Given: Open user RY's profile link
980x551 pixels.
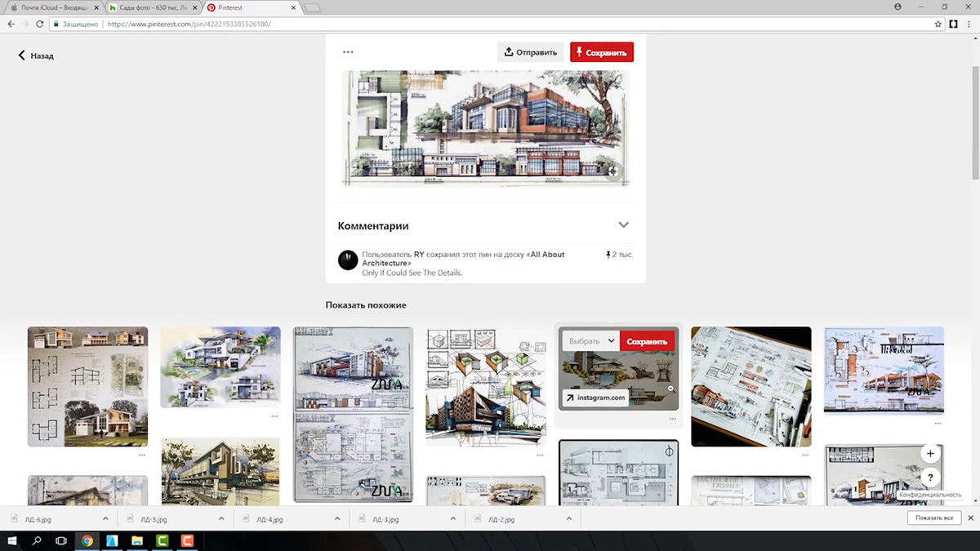Looking at the screenshot, I should [x=419, y=255].
